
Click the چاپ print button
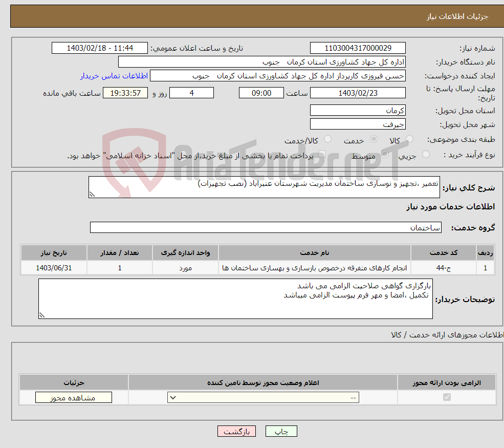click(x=281, y=431)
